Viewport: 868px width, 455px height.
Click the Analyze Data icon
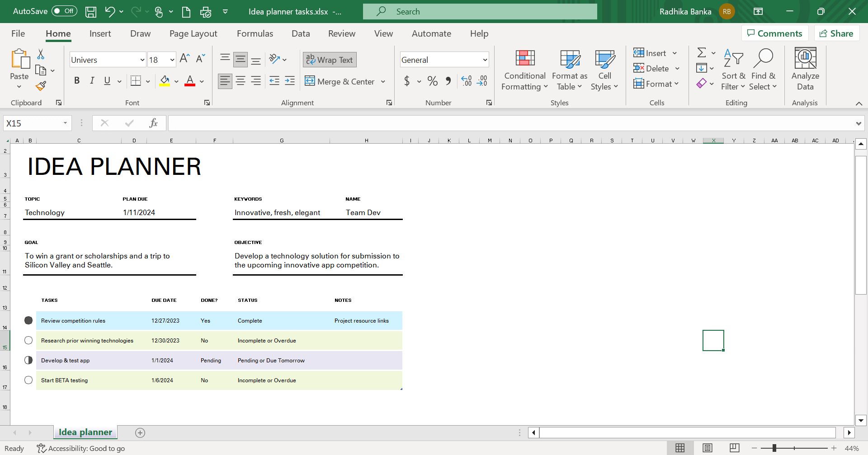(x=805, y=69)
